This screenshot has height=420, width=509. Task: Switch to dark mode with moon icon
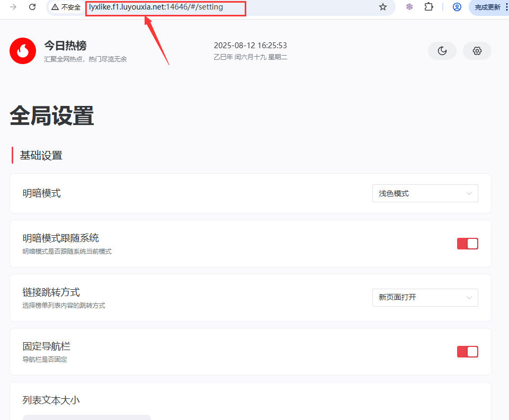coord(442,51)
